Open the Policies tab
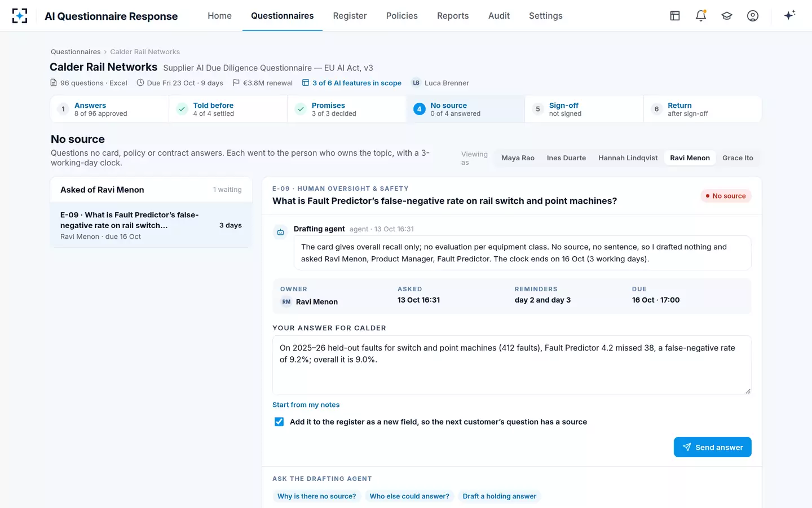 tap(402, 16)
